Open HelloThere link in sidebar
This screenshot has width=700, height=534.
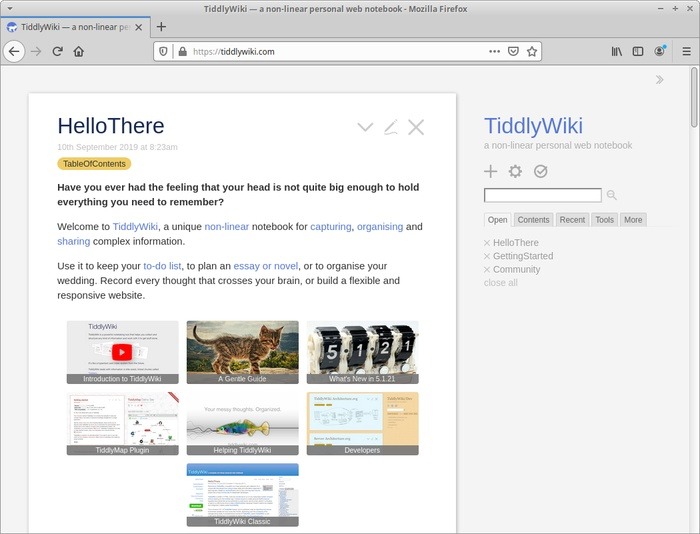click(516, 243)
